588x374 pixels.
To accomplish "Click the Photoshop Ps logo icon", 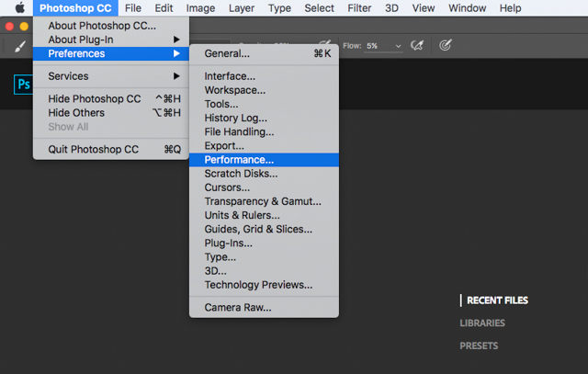I will [x=23, y=84].
